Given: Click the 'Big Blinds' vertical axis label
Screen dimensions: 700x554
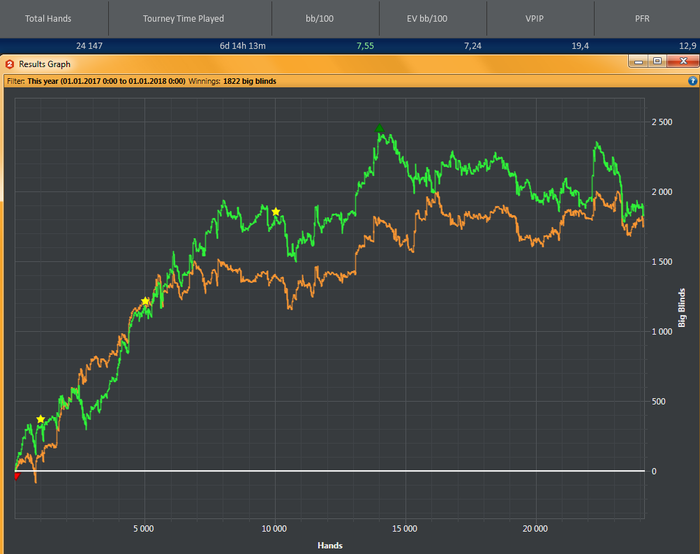Looking at the screenshot, I should coord(682,308).
